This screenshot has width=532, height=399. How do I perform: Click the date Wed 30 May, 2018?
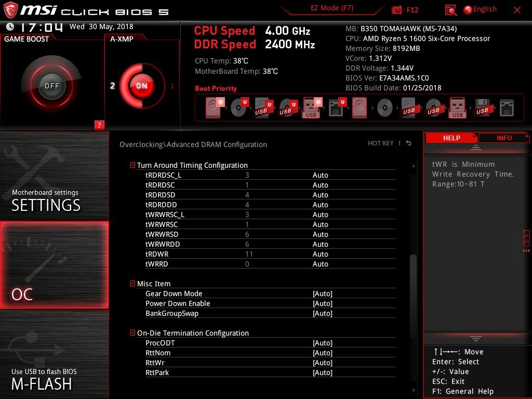click(x=101, y=26)
